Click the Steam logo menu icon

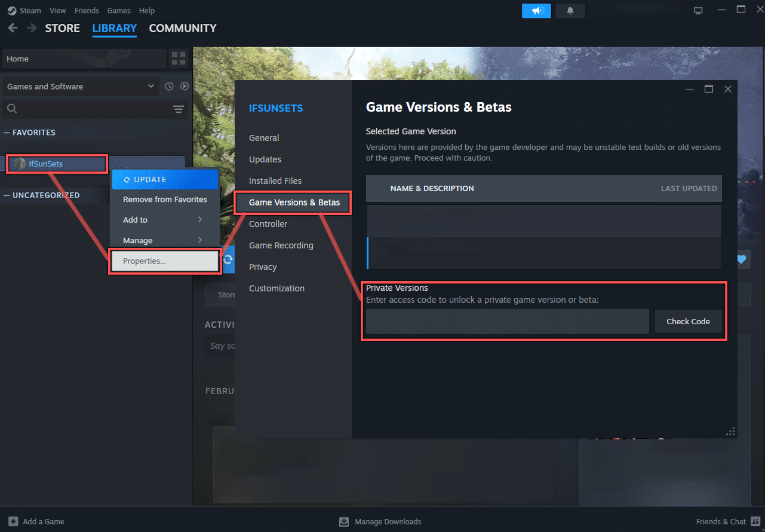[12, 11]
